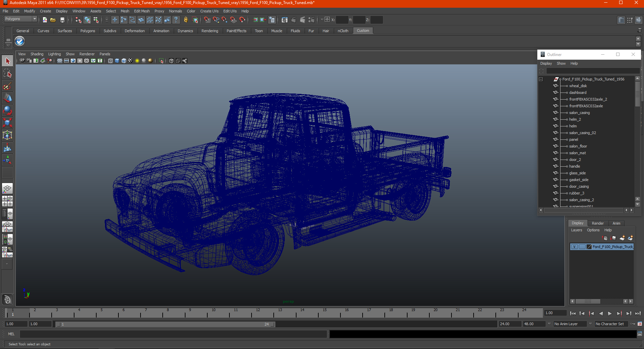Select the Lasso selection tool
This screenshot has width=644, height=349.
click(x=7, y=73)
